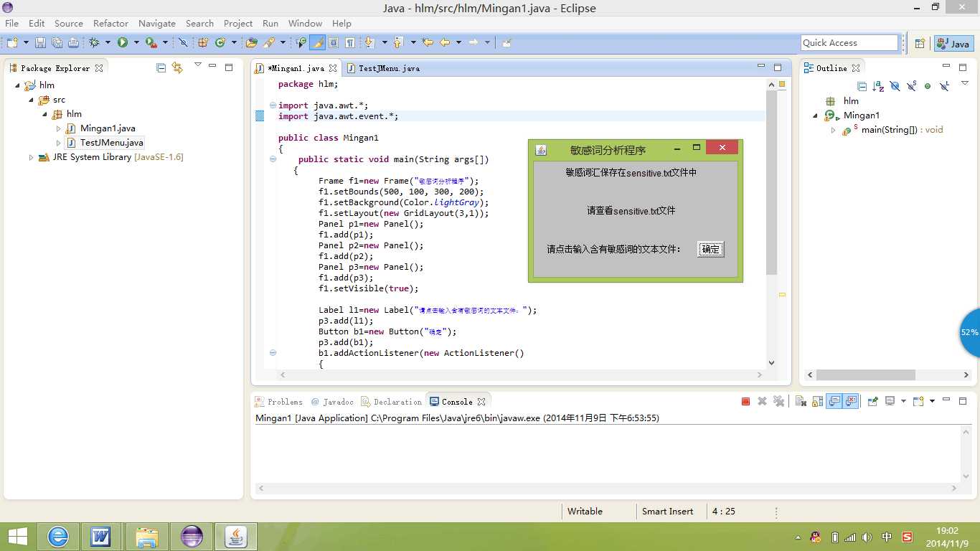Switch to the Declaration tab
Image resolution: width=980 pixels, height=551 pixels.
click(x=392, y=402)
